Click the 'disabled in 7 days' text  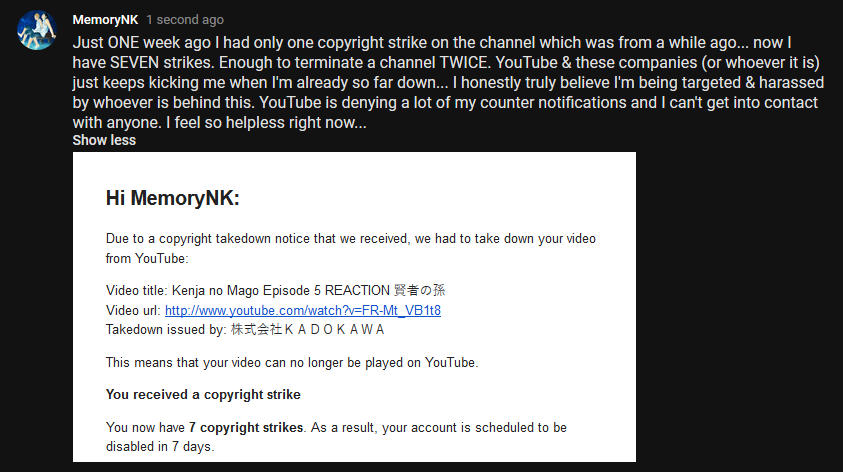160,446
